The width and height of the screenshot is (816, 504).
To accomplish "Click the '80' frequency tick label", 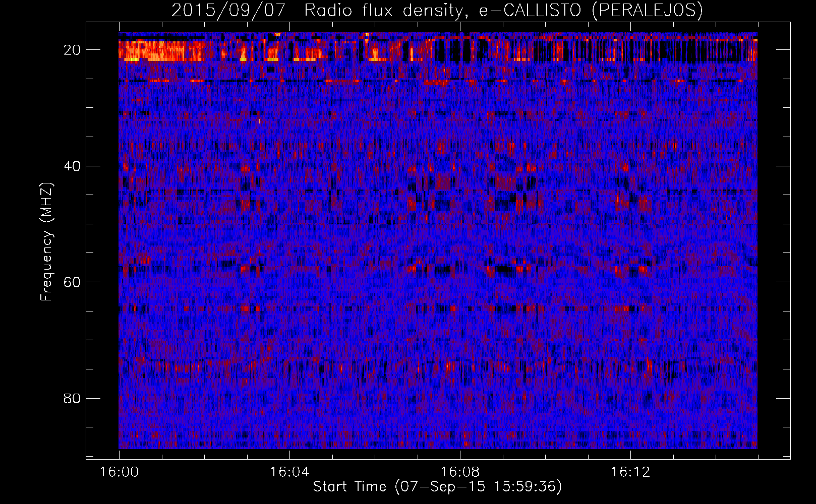I will click(x=72, y=398).
